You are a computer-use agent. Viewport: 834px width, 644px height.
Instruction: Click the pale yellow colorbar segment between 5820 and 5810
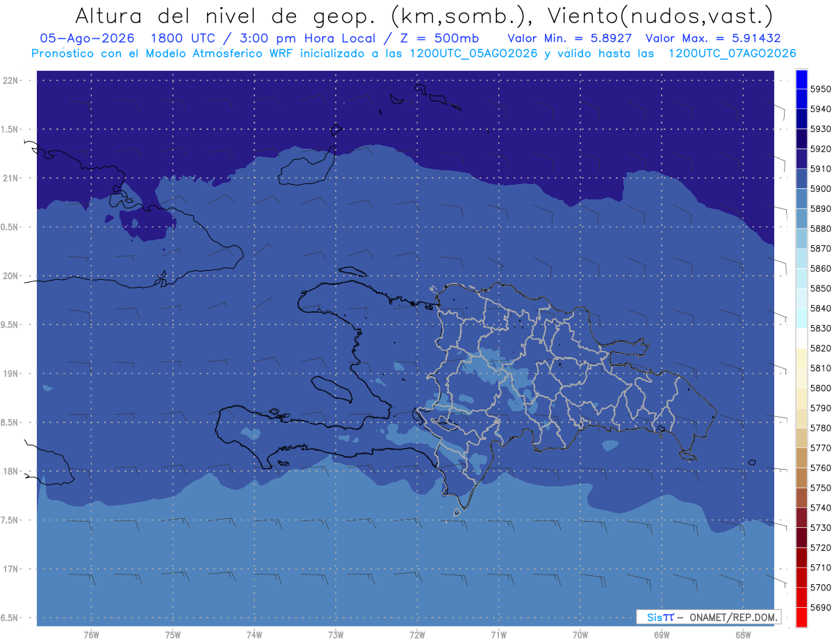801,358
